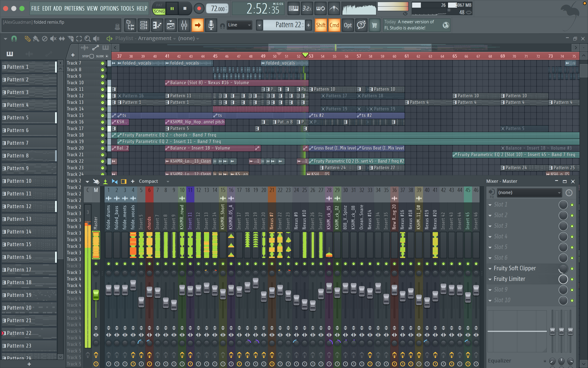
Task: Toggle the metronome icon
Action: point(334,9)
